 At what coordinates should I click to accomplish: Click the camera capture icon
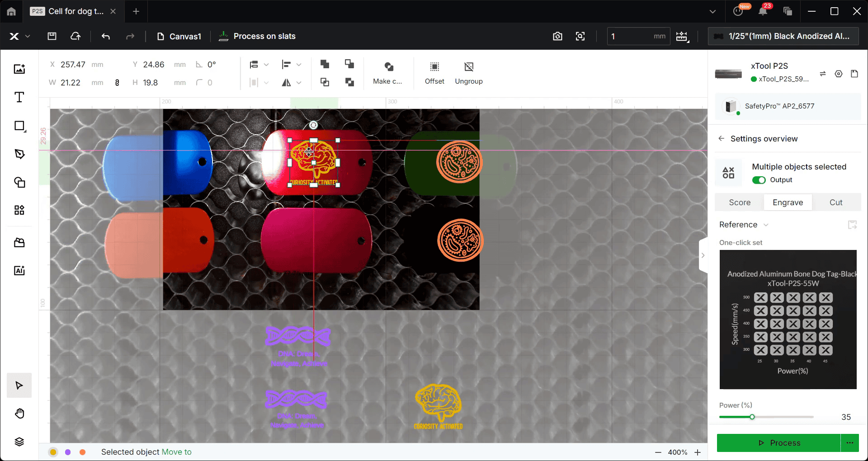point(557,36)
